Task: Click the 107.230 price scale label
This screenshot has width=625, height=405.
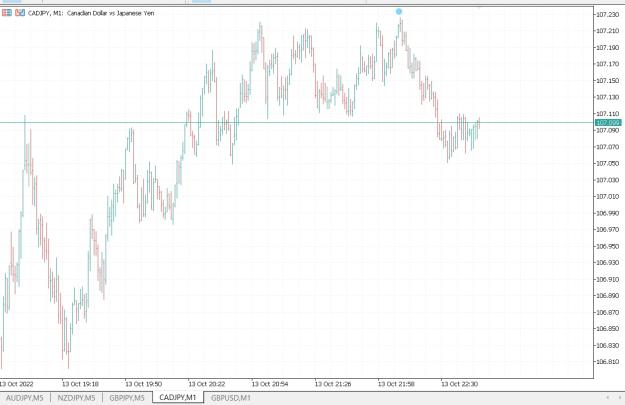Action: (x=607, y=14)
